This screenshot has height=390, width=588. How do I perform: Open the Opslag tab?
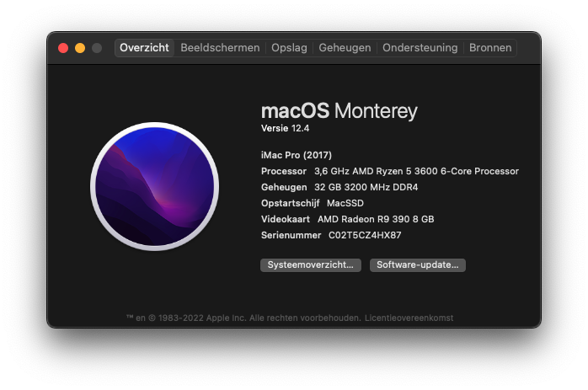click(x=289, y=48)
